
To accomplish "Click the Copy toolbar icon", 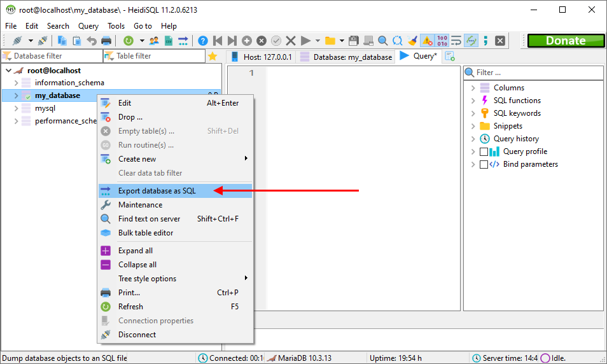I will click(x=62, y=41).
